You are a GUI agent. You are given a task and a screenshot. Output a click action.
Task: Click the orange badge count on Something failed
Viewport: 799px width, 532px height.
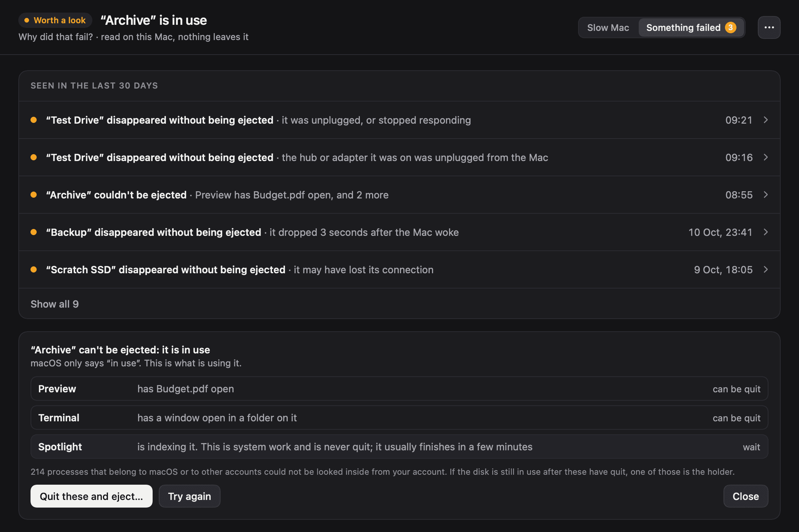[x=730, y=27]
